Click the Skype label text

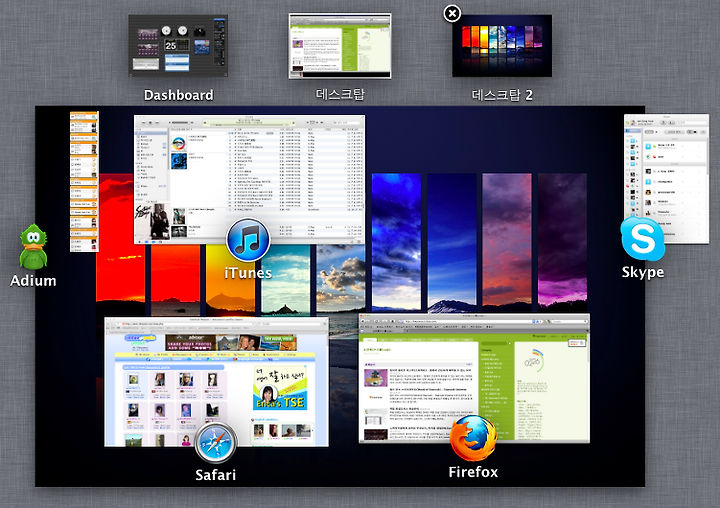pyautogui.click(x=642, y=272)
